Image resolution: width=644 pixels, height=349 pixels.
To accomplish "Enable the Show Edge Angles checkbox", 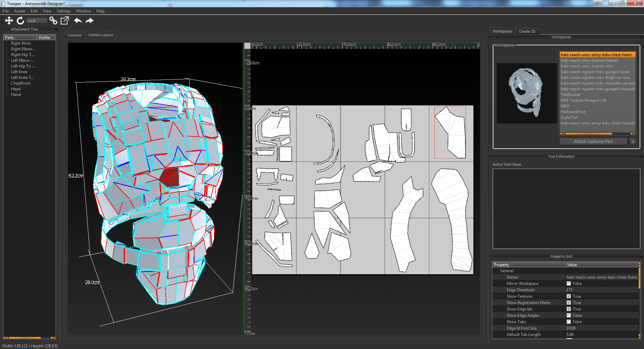I will coord(569,315).
